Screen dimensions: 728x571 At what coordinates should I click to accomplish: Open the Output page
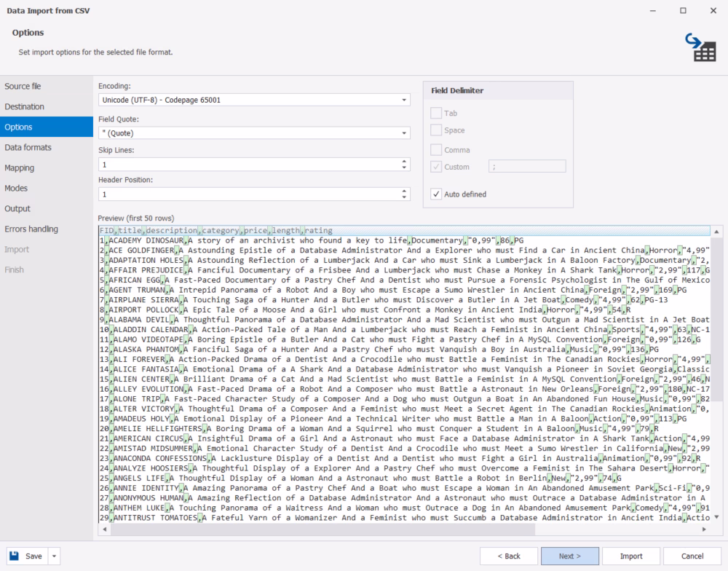tap(47, 208)
